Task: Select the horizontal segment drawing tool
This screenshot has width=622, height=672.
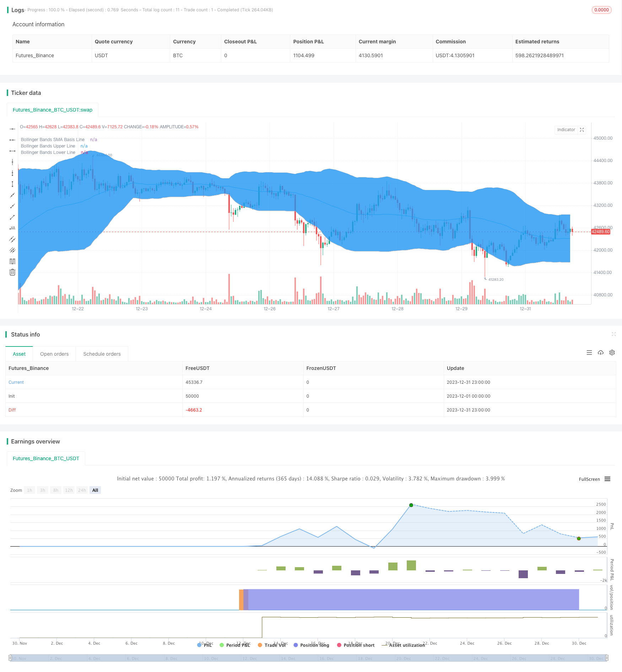Action: tap(12, 151)
